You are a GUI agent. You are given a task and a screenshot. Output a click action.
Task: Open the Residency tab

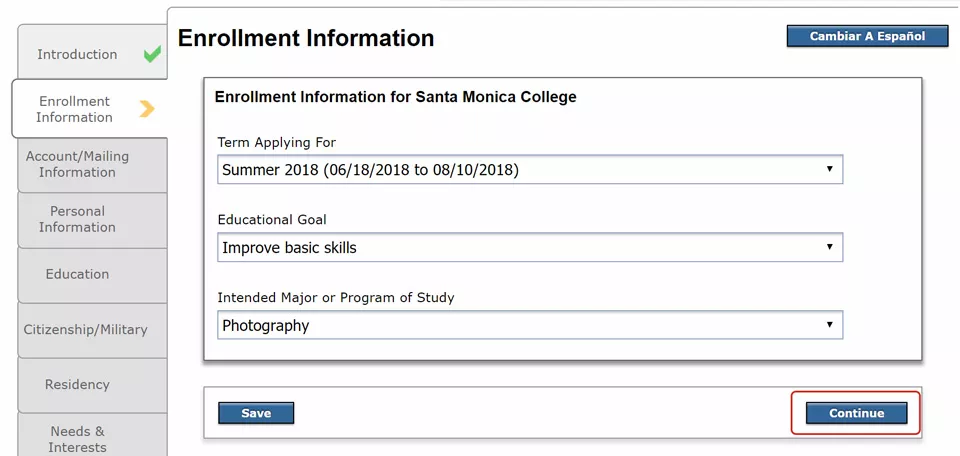77,384
